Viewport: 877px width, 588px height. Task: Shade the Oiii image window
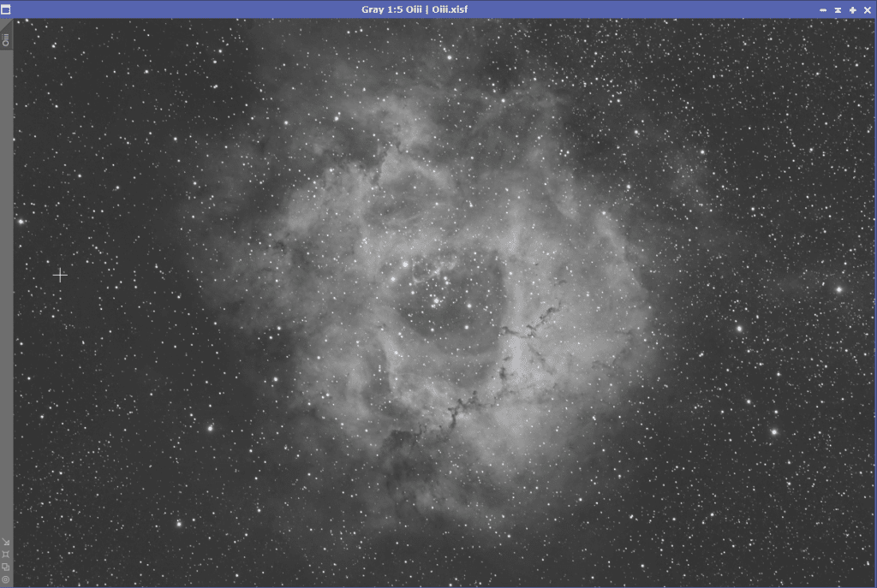coord(838,10)
